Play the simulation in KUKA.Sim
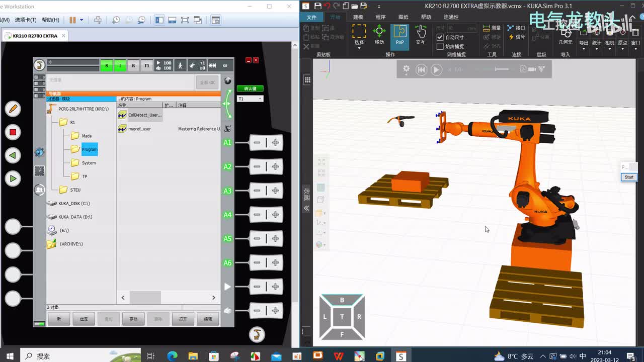The image size is (644, 362). click(x=436, y=69)
